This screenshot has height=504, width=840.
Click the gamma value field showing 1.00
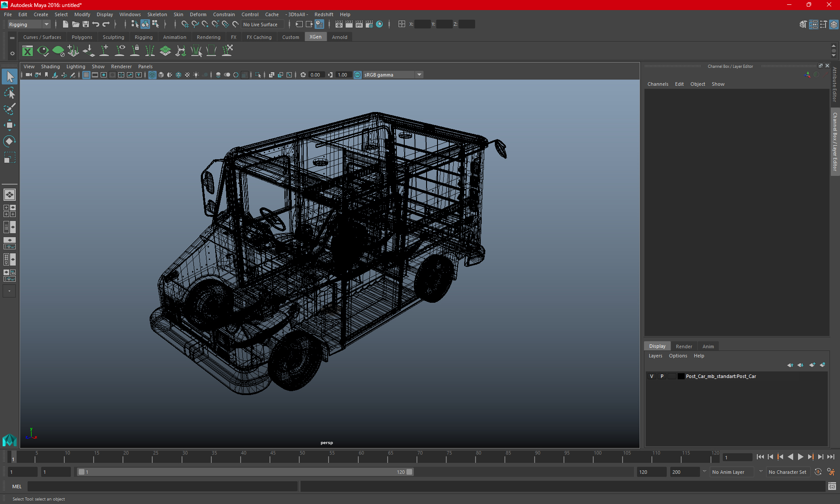tap(343, 75)
